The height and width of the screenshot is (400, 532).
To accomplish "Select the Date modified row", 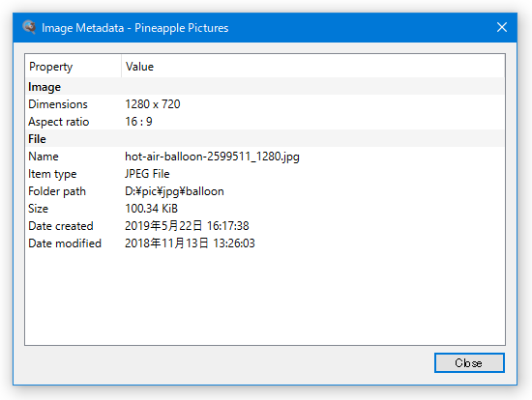I will (x=265, y=243).
